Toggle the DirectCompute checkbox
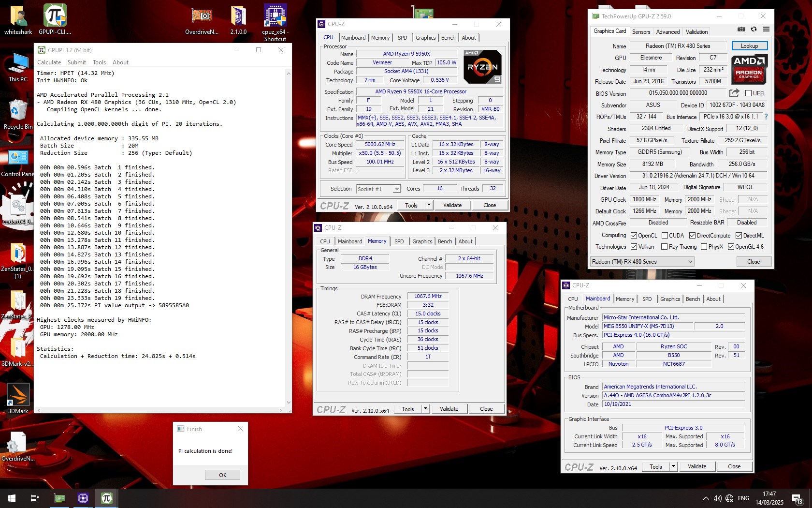The height and width of the screenshot is (508, 812). [692, 236]
